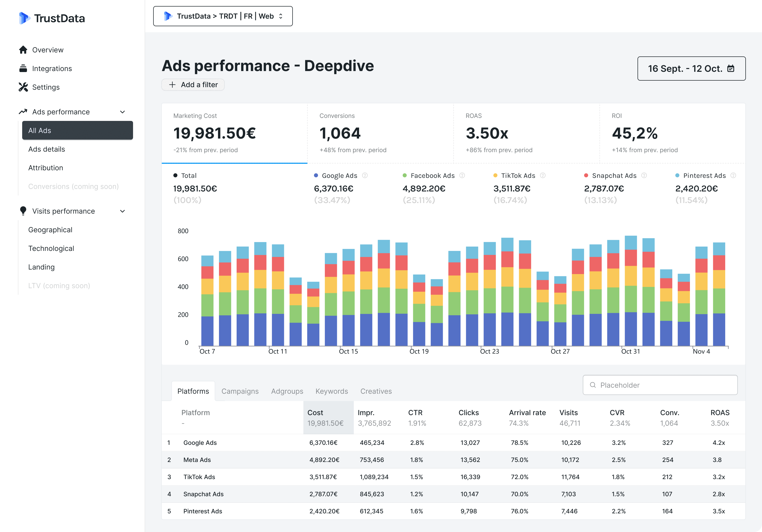The width and height of the screenshot is (762, 532).
Task: Click the Visits performance lightbulb icon
Action: tap(23, 211)
